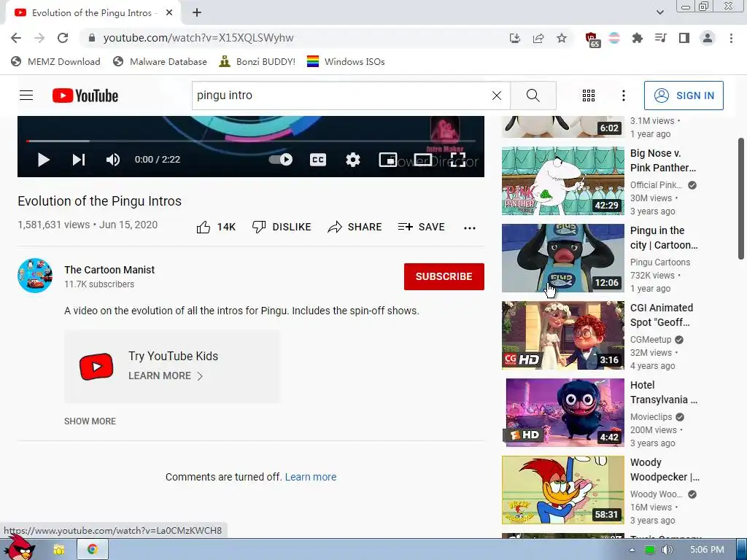Click the address bar URL
The height and width of the screenshot is (560, 747).
pyautogui.click(x=198, y=38)
